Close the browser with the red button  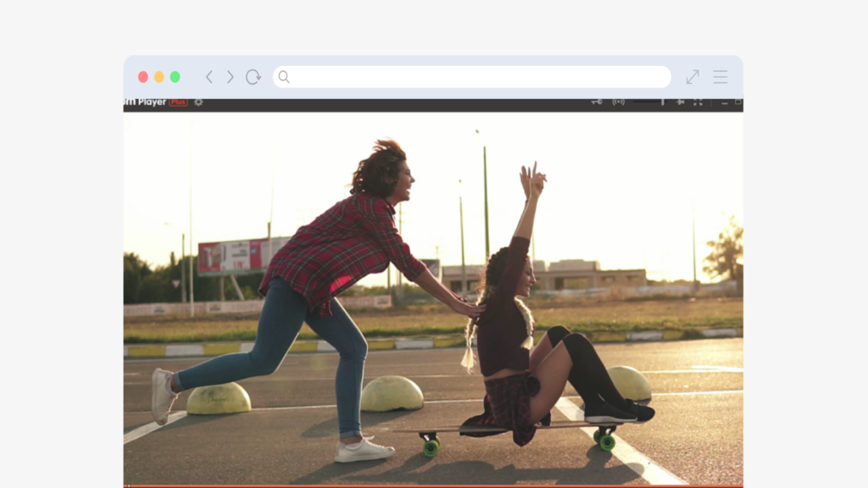click(x=142, y=77)
